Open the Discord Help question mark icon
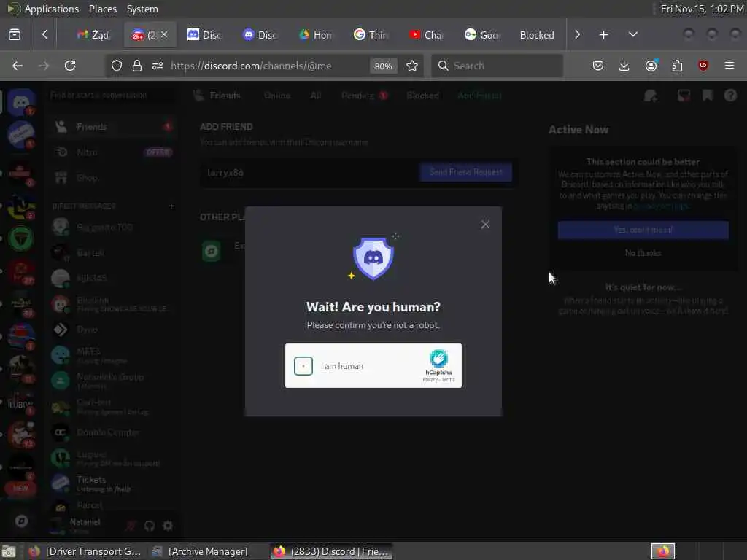 (x=730, y=96)
